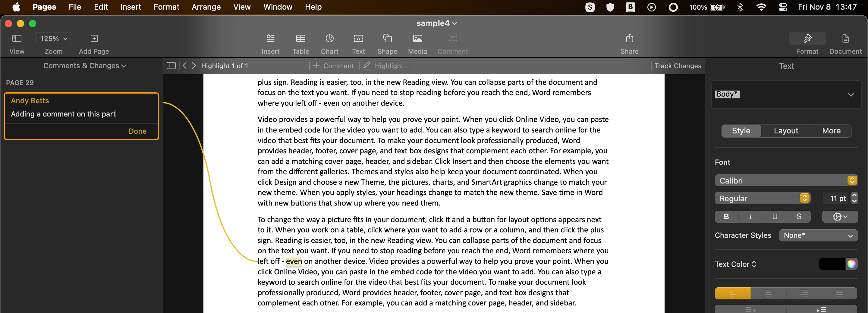Image resolution: width=868 pixels, height=313 pixels.
Task: Click the Track Changes button
Action: (x=678, y=66)
